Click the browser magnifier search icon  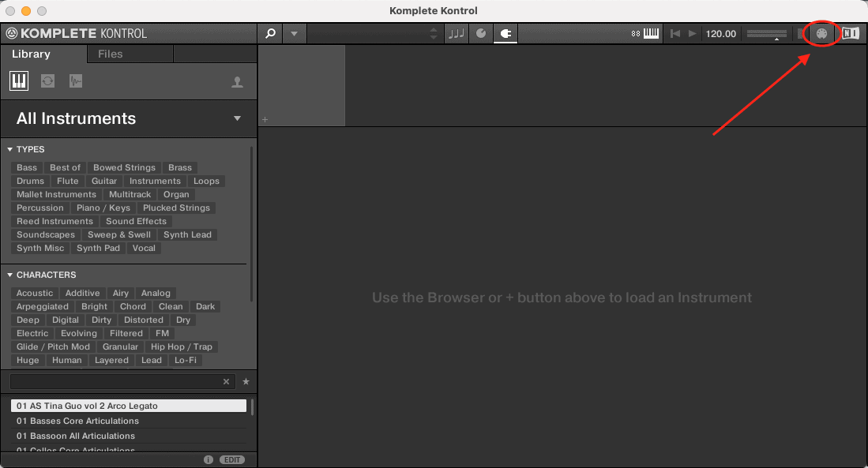pyautogui.click(x=270, y=34)
